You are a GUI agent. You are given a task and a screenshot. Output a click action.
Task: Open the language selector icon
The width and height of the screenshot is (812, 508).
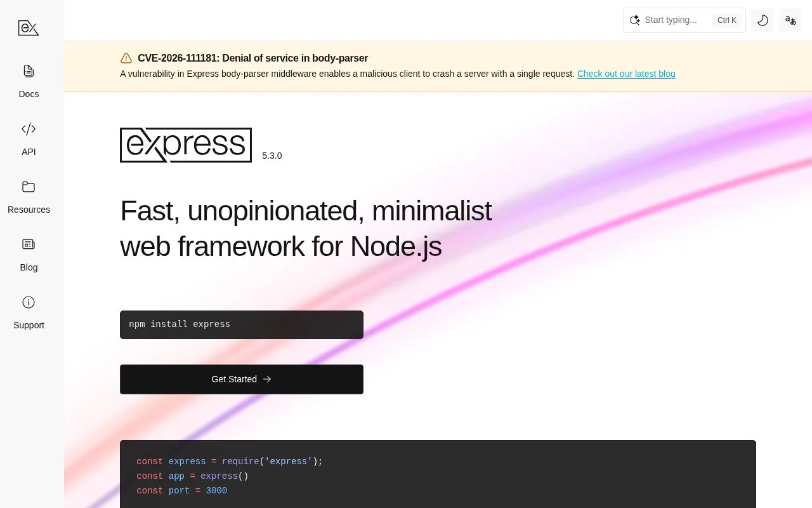790,20
